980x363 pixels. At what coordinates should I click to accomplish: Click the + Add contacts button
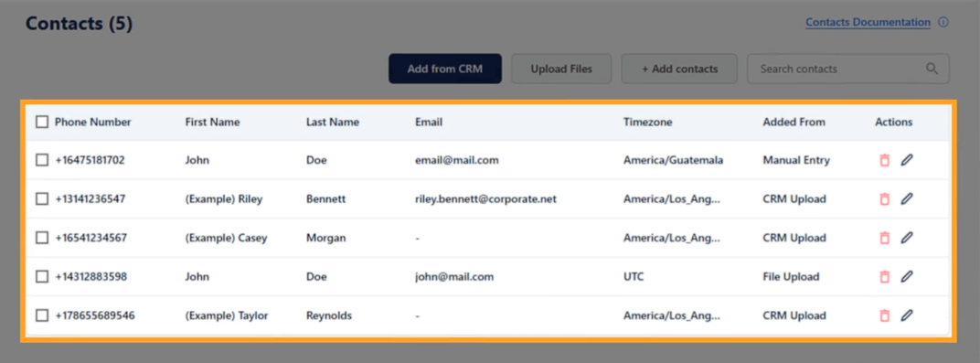679,69
